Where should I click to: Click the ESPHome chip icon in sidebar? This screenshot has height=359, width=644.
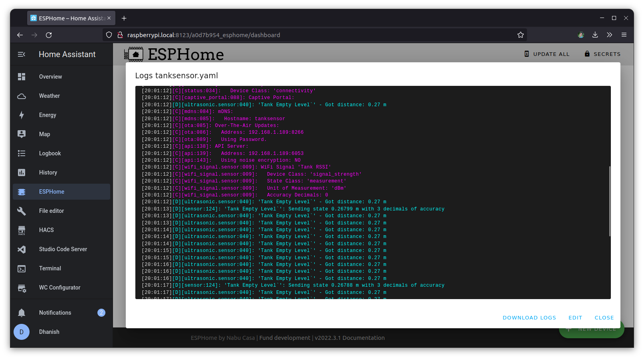click(x=22, y=192)
